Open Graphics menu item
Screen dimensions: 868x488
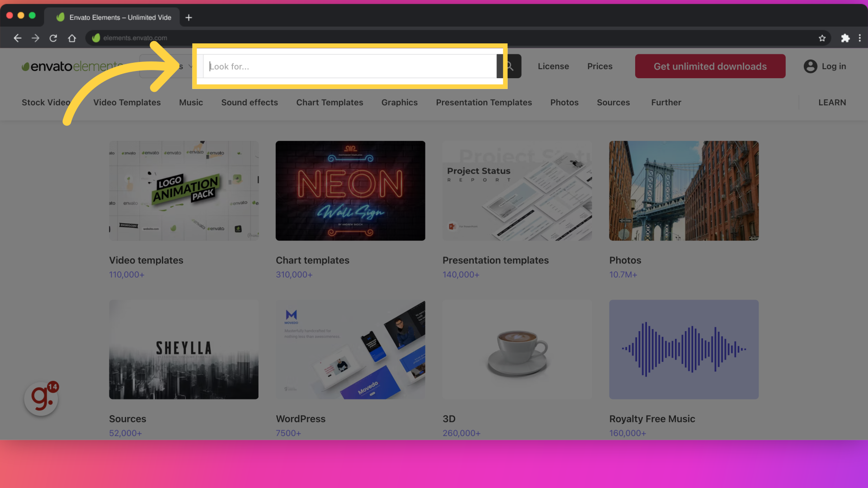point(400,103)
